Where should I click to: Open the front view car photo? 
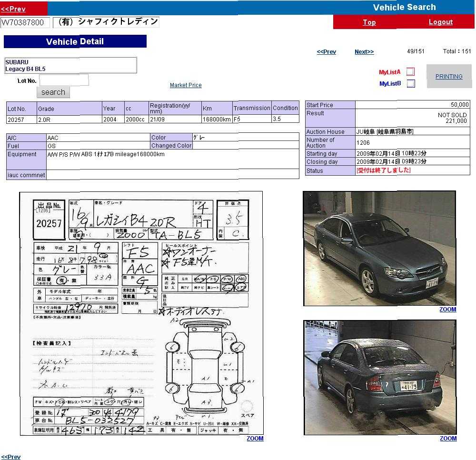click(379, 249)
